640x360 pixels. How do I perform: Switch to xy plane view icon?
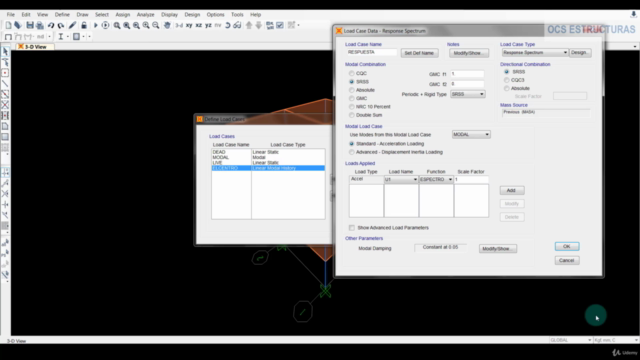pyautogui.click(x=189, y=25)
